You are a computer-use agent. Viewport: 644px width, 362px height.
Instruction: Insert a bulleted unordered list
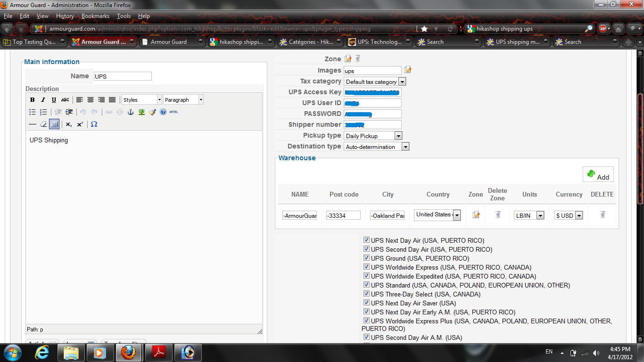[x=32, y=112]
